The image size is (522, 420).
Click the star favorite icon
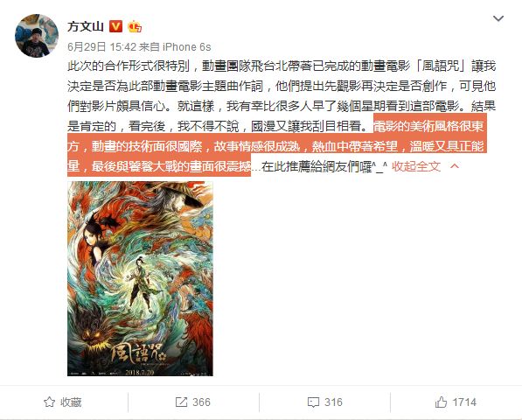pyautogui.click(x=49, y=402)
